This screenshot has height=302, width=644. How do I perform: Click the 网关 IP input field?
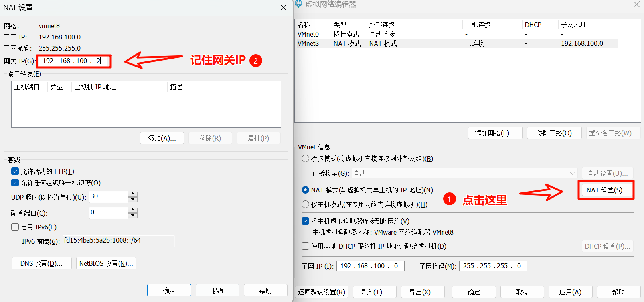73,61
